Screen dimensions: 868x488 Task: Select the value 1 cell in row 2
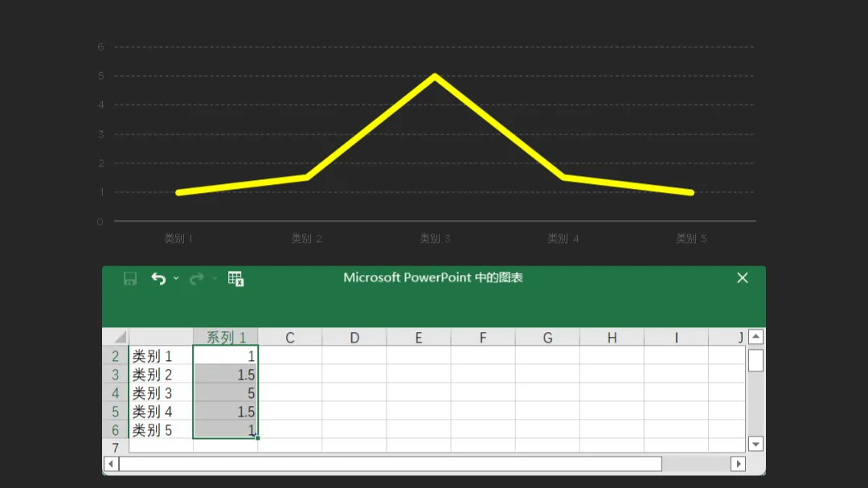225,355
